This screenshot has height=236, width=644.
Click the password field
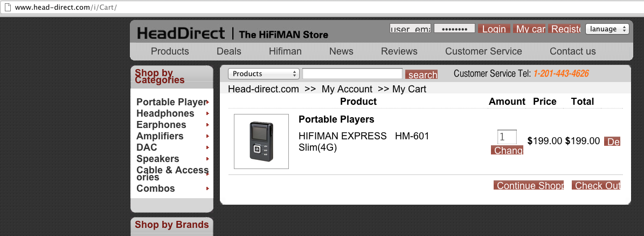tap(455, 29)
